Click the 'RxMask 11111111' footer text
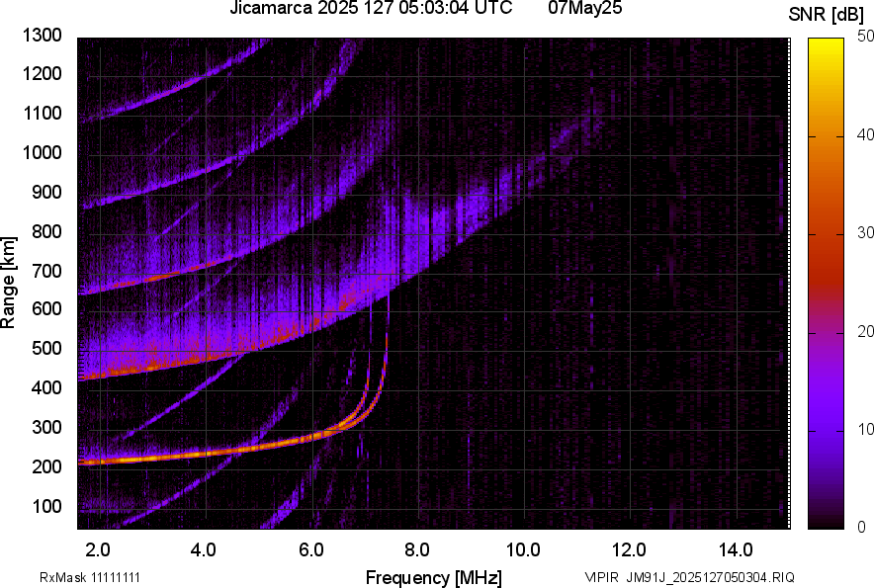The image size is (874, 588). (x=90, y=577)
